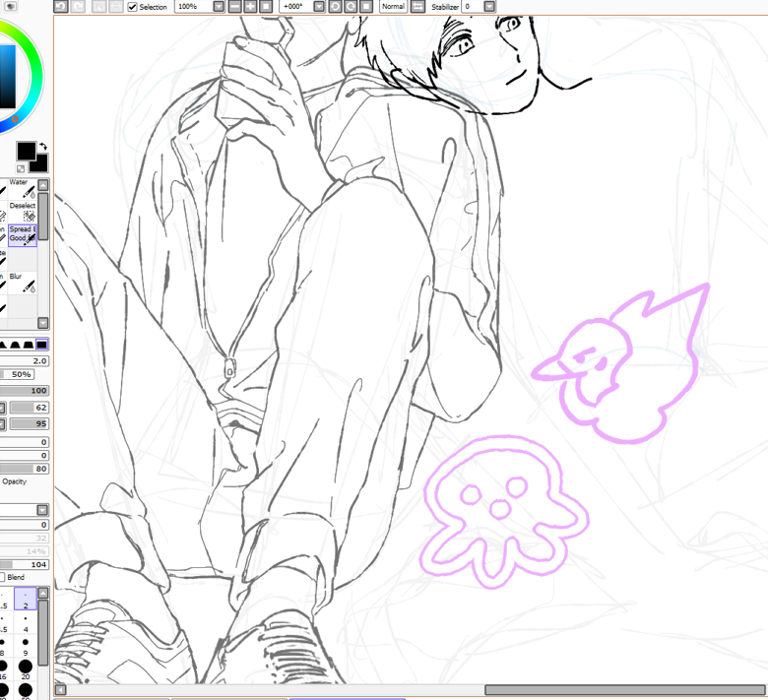Click the tool tray scroll up arrow
This screenshot has width=768, height=700.
[x=43, y=185]
